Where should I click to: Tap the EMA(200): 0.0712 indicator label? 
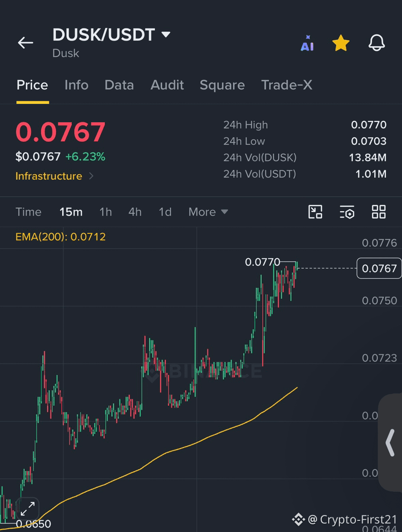coord(61,237)
